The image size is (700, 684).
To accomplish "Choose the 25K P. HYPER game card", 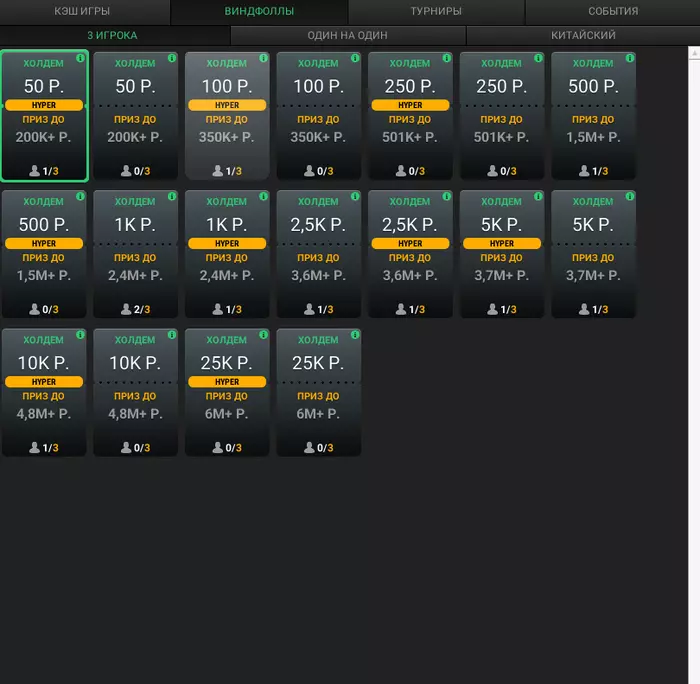I will [227, 393].
